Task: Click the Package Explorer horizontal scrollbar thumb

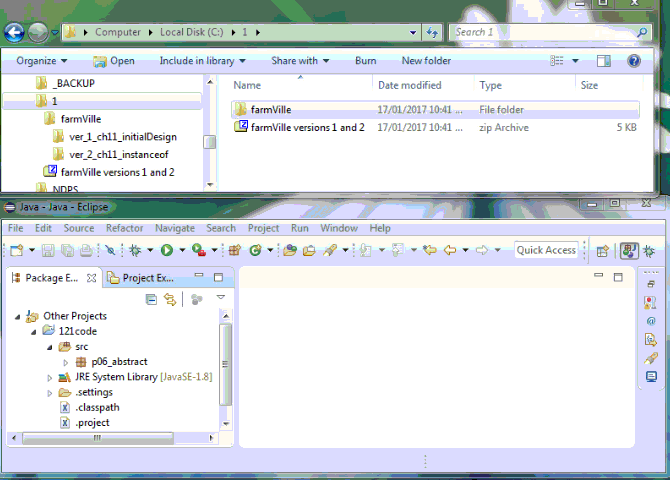Action: 98,438
